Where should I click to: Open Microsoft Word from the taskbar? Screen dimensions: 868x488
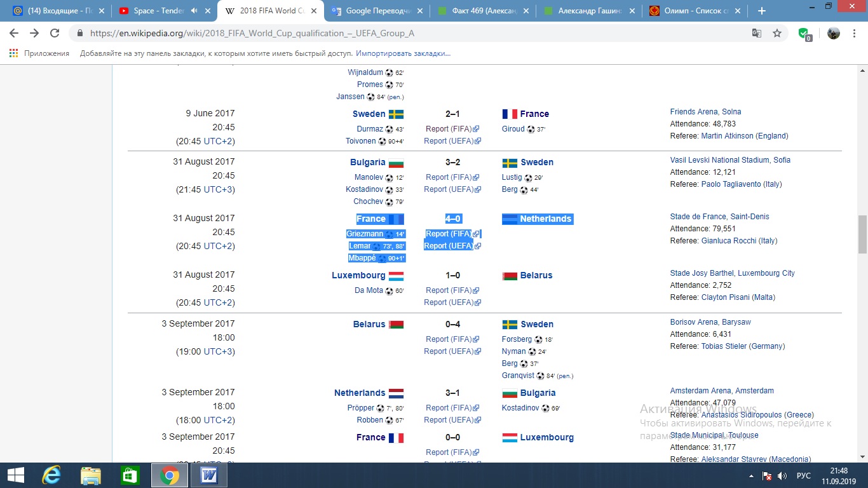209,475
